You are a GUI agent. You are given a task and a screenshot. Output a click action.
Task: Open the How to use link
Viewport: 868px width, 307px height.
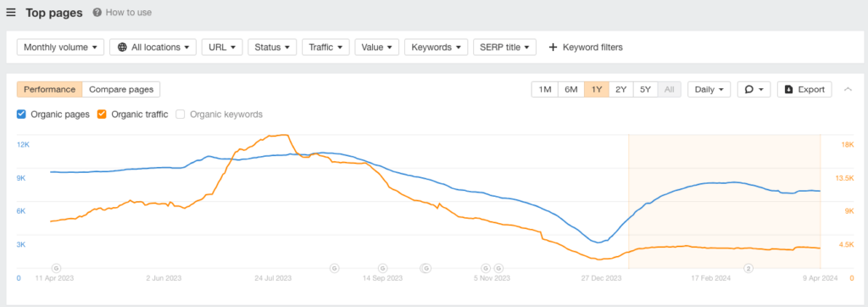point(129,12)
